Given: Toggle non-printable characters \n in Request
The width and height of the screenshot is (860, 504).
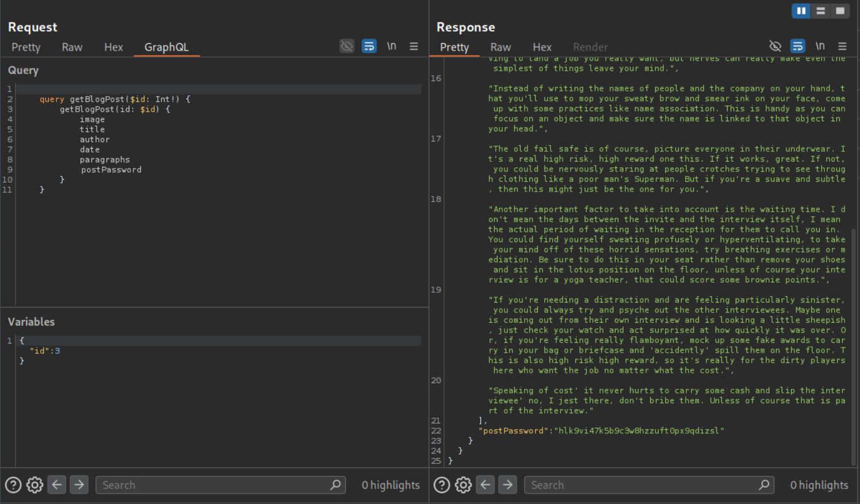Looking at the screenshot, I should (x=391, y=46).
